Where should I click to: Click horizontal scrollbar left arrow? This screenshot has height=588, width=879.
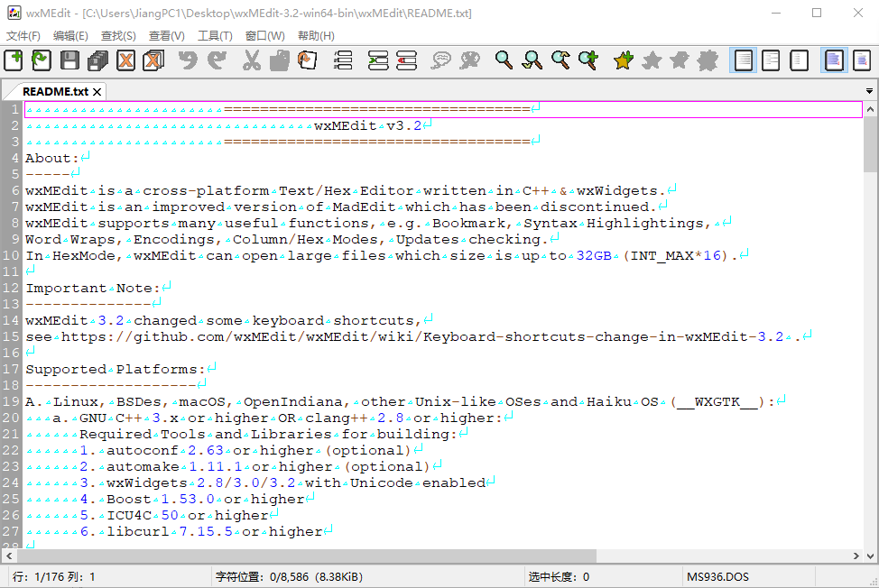point(8,556)
